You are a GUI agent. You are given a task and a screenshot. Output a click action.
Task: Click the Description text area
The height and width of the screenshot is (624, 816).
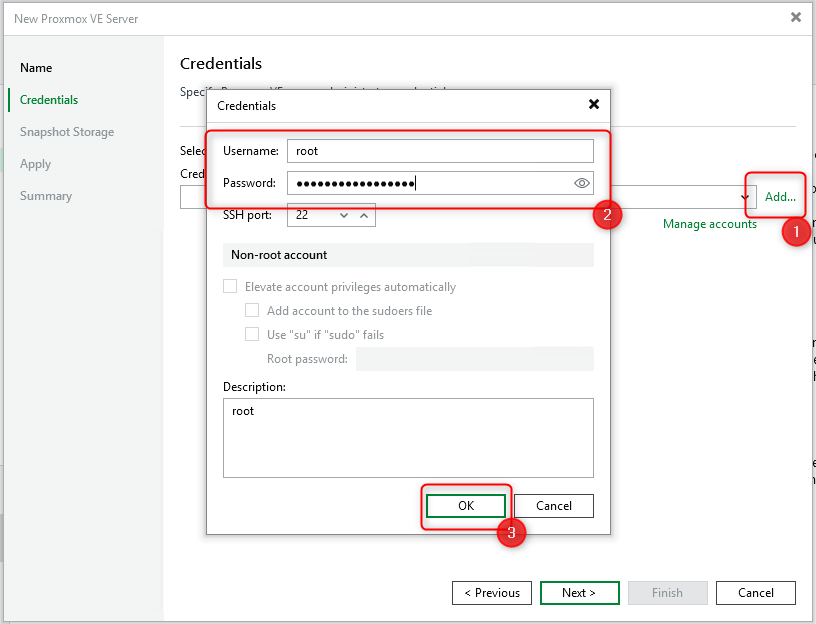click(408, 437)
